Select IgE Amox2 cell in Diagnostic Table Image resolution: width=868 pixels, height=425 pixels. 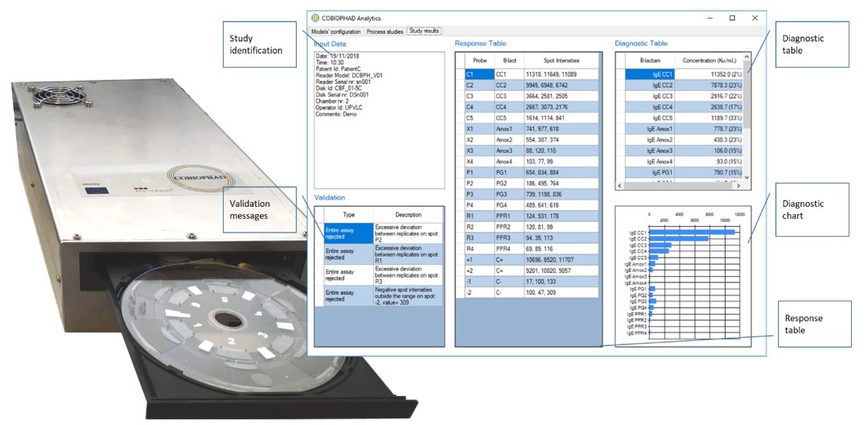pyautogui.click(x=650, y=139)
